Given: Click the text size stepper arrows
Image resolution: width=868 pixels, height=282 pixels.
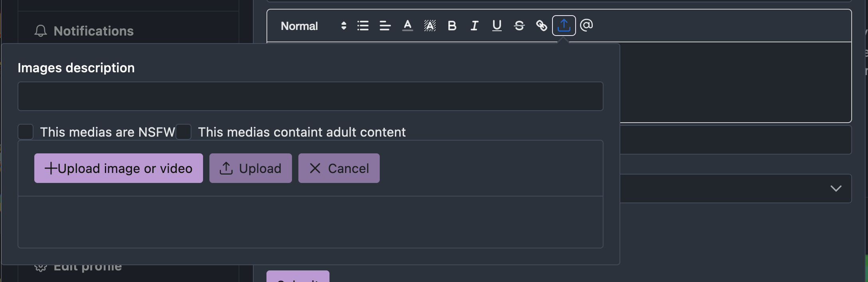Looking at the screenshot, I should coord(343,26).
